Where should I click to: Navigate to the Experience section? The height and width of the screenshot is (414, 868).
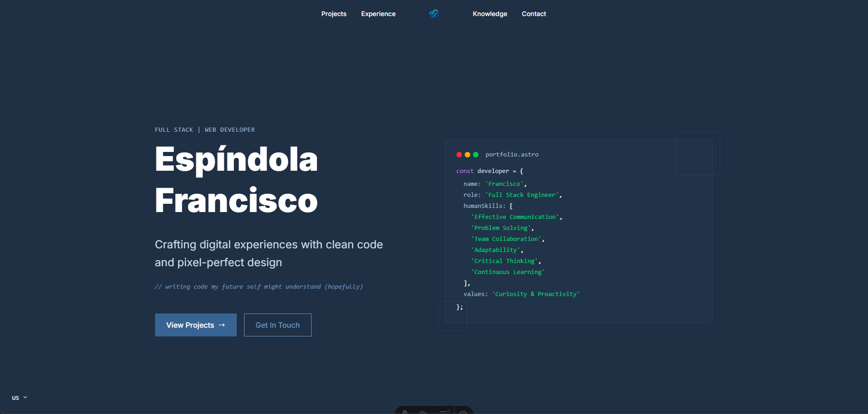378,13
